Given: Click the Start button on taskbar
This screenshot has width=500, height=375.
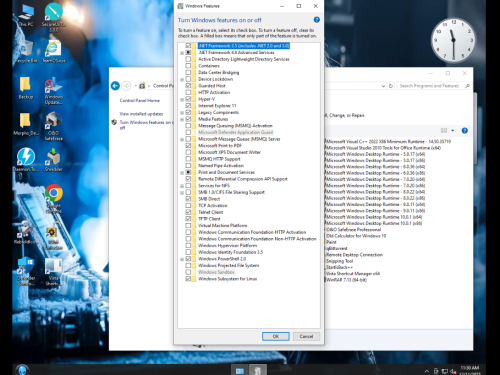Looking at the screenshot, I should click(22, 369).
